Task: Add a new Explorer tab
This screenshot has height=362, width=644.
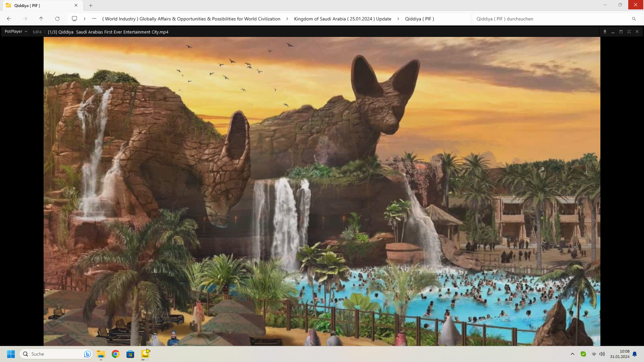Action: pos(91,5)
